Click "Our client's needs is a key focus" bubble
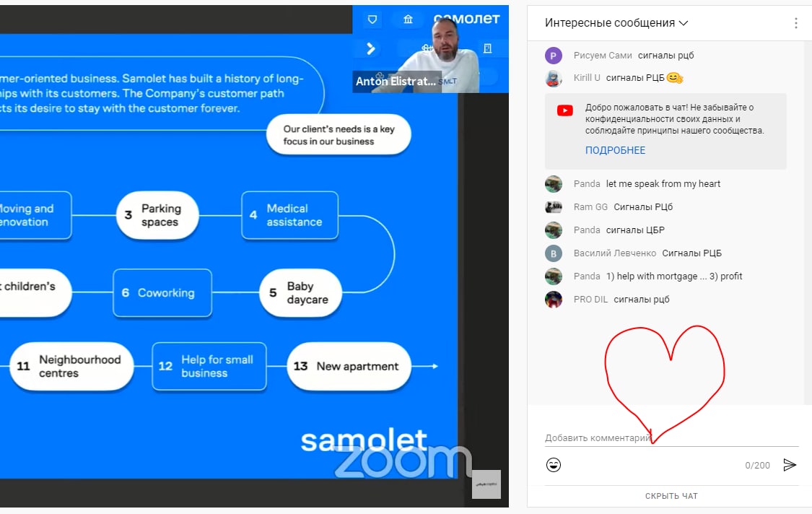 point(339,135)
